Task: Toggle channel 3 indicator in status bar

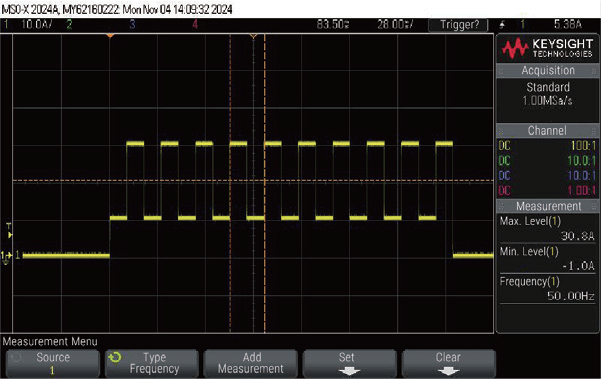Action: [x=132, y=25]
